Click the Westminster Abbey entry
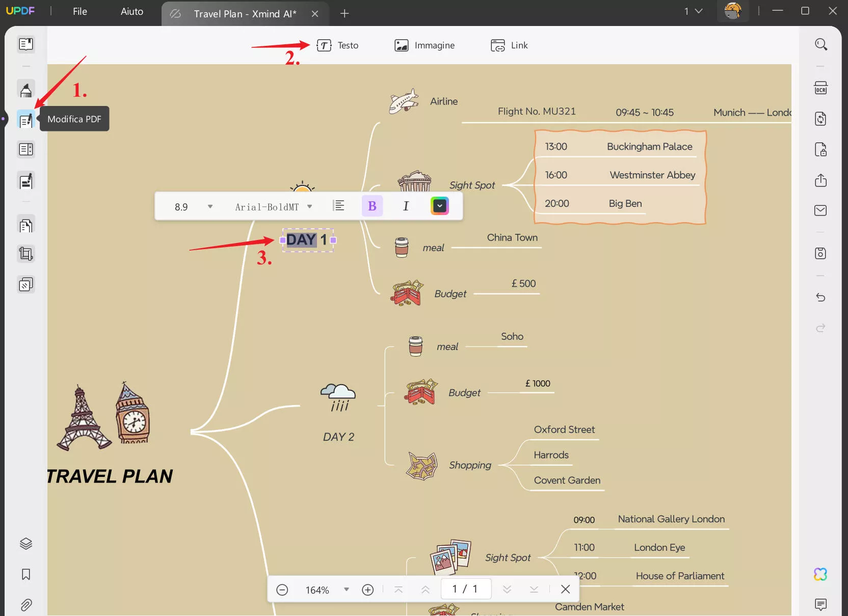The width and height of the screenshot is (848, 616). (x=652, y=175)
